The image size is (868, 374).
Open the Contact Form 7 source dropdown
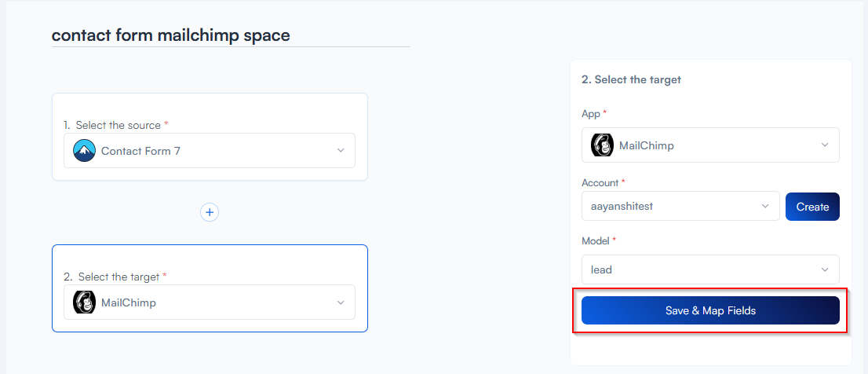click(x=209, y=151)
